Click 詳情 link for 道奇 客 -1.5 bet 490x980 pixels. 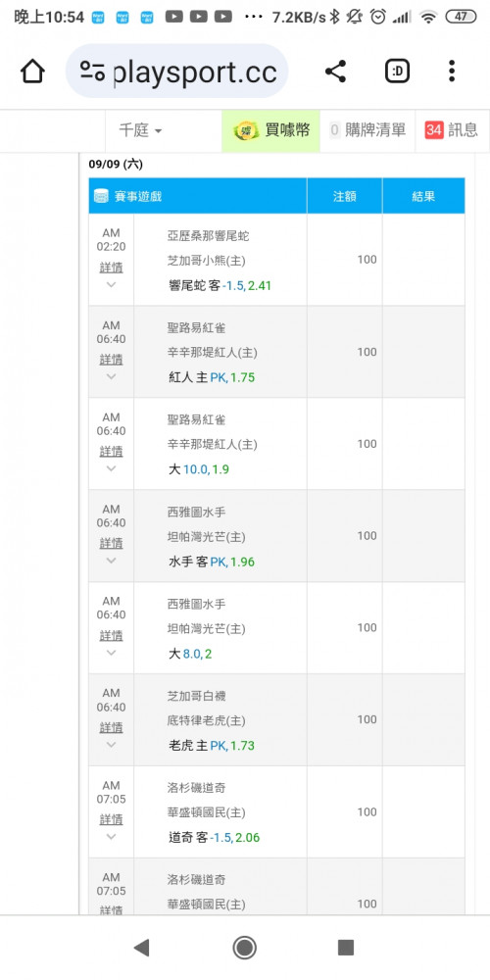coord(112,819)
